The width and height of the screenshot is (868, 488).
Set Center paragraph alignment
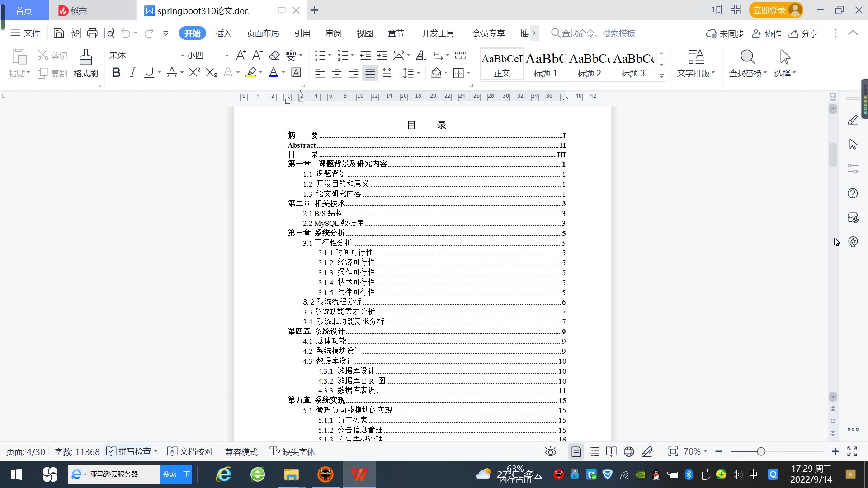pyautogui.click(x=337, y=73)
